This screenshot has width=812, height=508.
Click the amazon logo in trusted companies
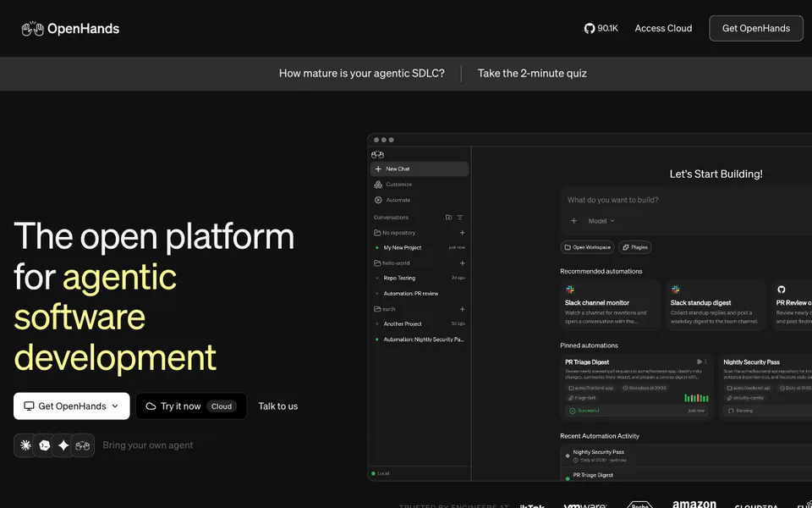pyautogui.click(x=694, y=504)
